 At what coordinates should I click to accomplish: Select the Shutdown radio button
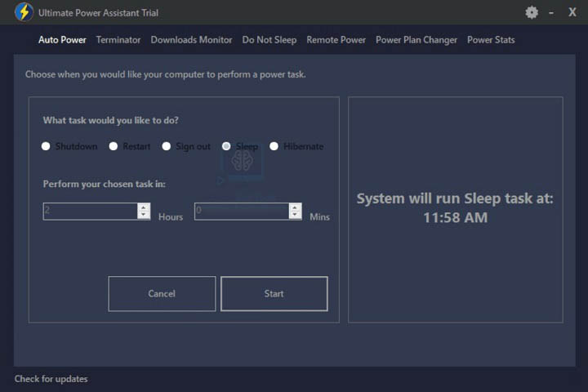point(46,146)
